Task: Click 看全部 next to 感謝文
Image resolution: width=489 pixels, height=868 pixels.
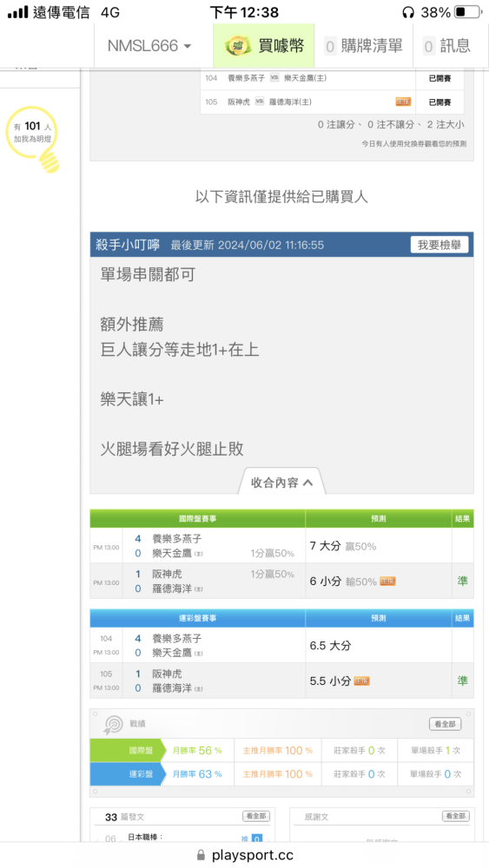Action: (x=456, y=816)
